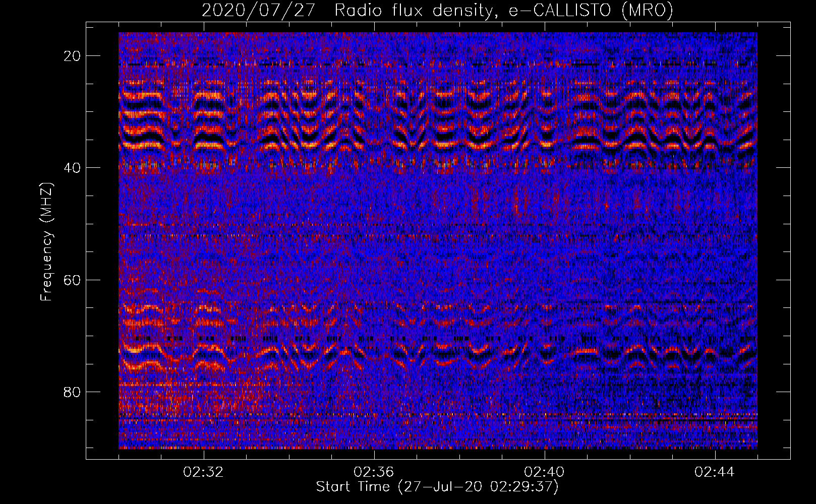Click the '60' frequency tick label
This screenshot has height=504, width=816.
point(73,280)
